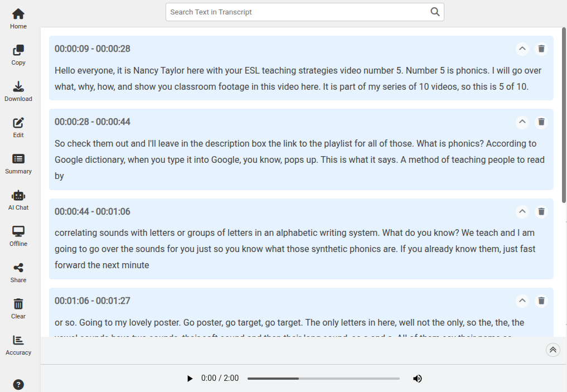Screen dimensions: 567x392
Task: Open the Help menu at bottom left
Action: tap(18, 384)
